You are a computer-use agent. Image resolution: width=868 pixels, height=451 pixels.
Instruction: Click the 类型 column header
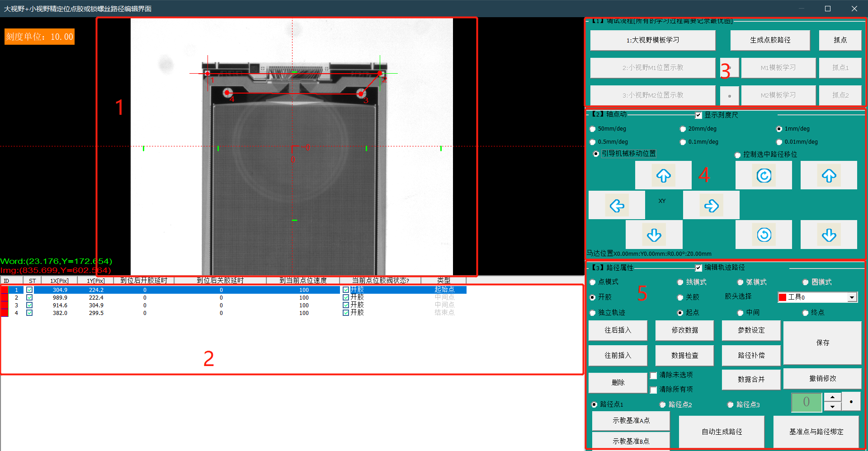(x=443, y=281)
